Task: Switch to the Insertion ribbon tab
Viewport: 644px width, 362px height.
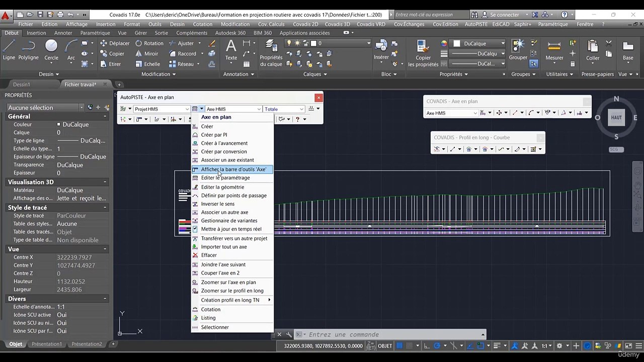Action: (36, 33)
